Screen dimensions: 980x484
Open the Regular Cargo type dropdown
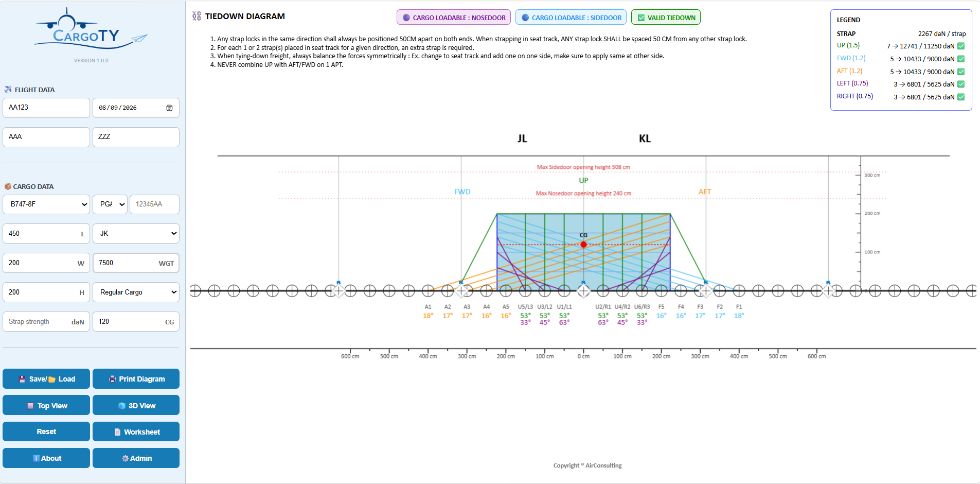tap(136, 292)
